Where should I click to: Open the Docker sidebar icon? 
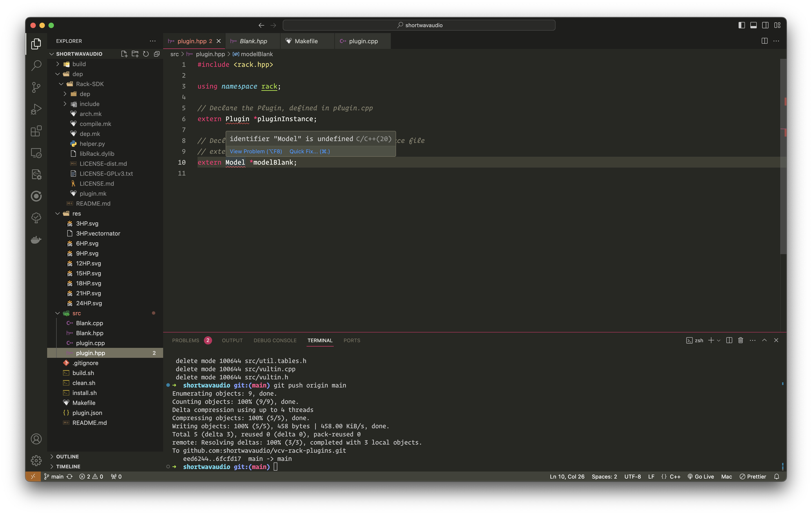pyautogui.click(x=36, y=240)
